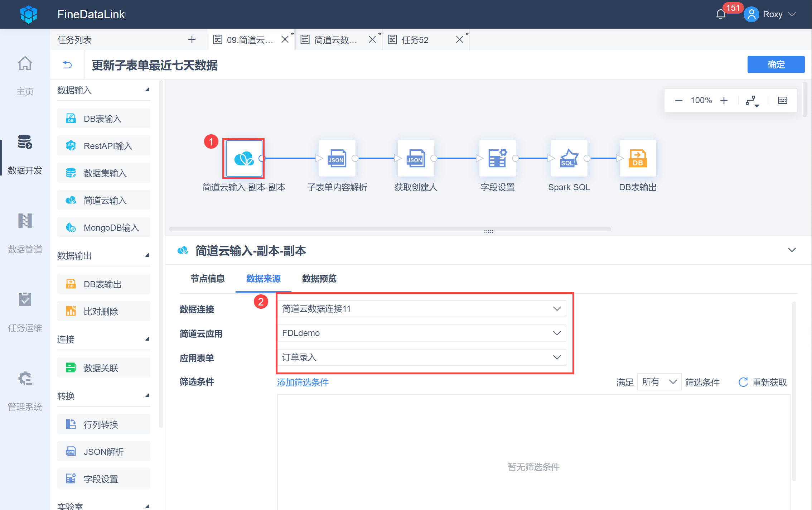Open the 数据连接 dropdown
812x510 pixels.
(x=421, y=309)
